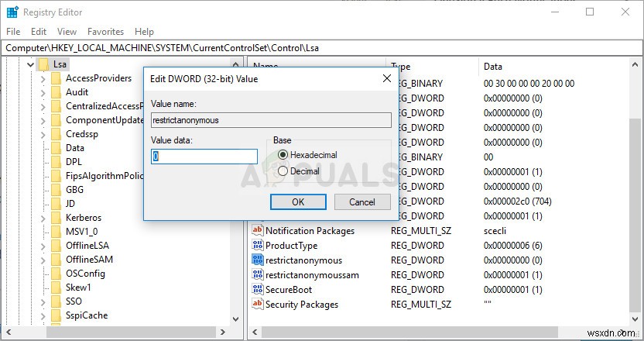
Task: Select the Notification Packages value name
Action: coord(310,231)
